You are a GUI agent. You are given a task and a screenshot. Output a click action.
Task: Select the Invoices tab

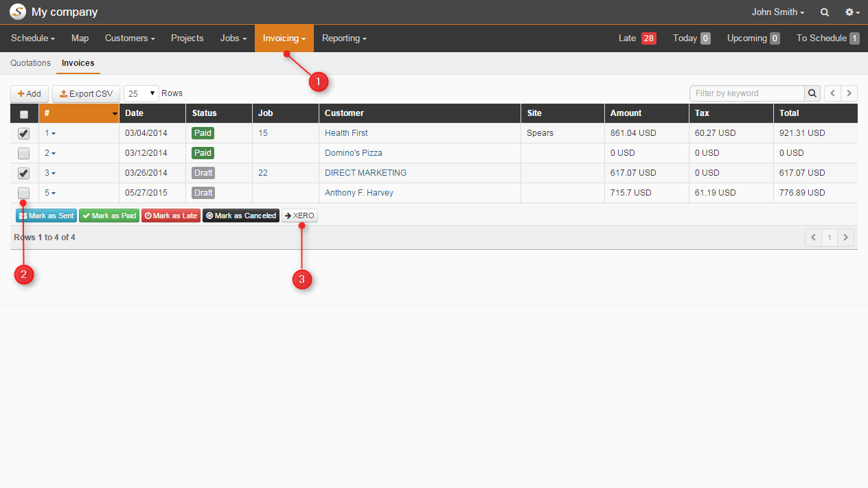coord(78,63)
